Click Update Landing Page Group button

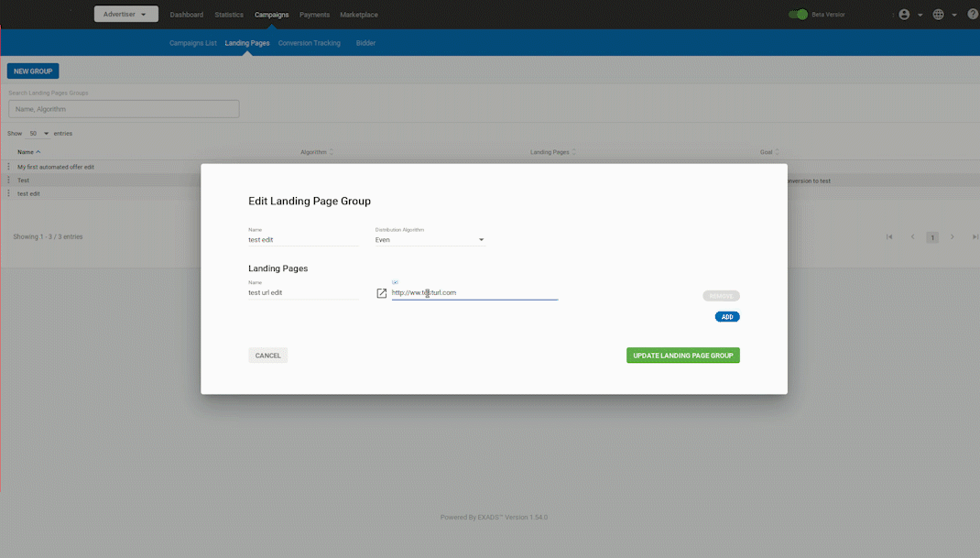point(682,356)
